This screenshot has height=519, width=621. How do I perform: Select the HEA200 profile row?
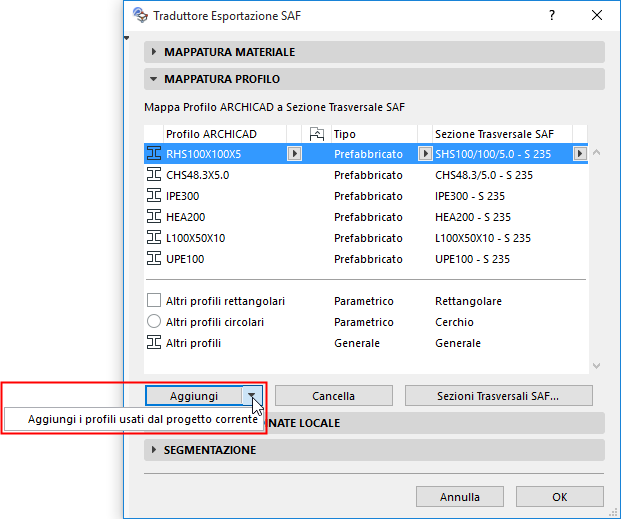(366, 217)
